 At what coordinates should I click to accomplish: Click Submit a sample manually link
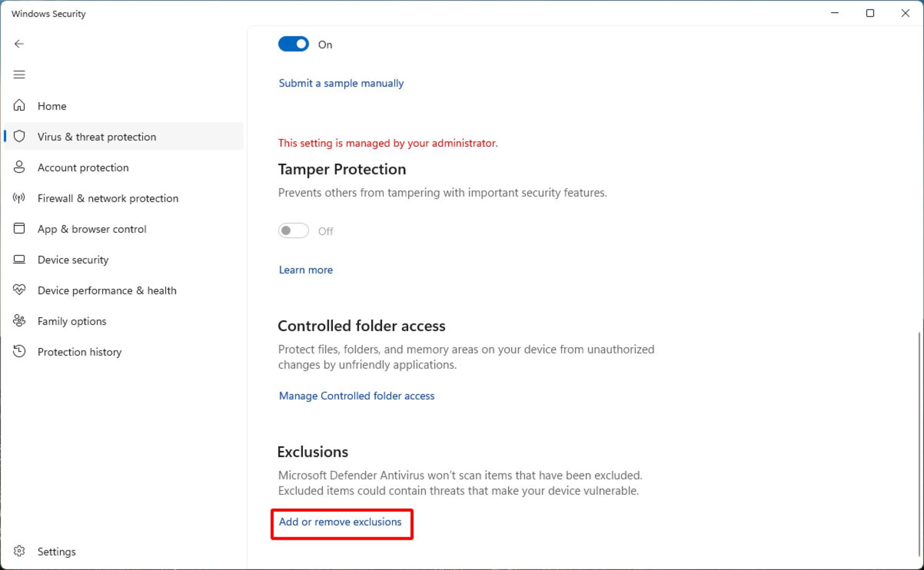(341, 83)
